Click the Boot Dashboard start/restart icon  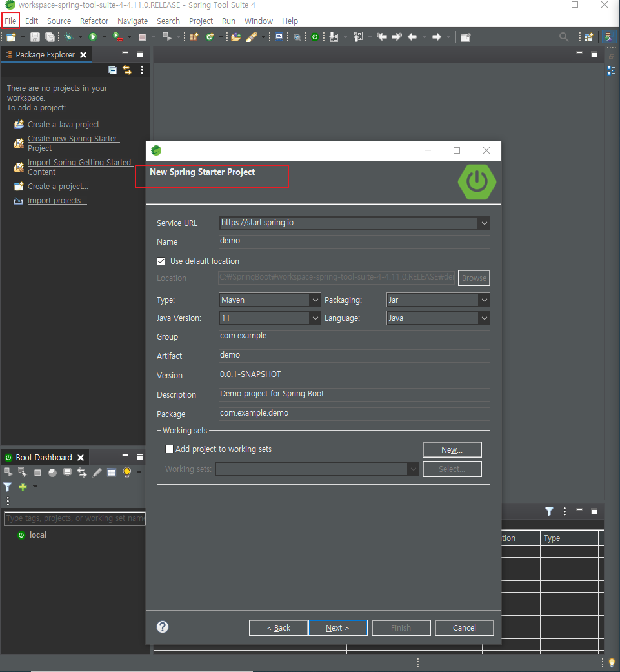coord(8,472)
